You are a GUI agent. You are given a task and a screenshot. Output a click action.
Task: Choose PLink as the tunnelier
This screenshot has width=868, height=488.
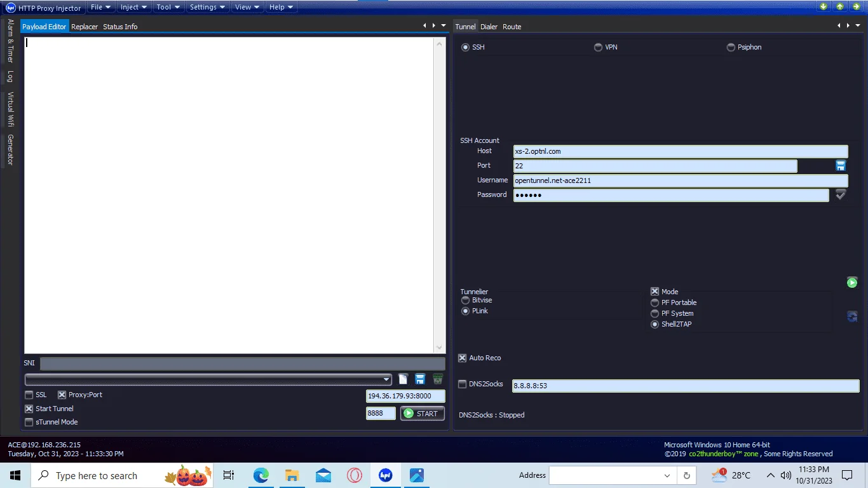465,311
